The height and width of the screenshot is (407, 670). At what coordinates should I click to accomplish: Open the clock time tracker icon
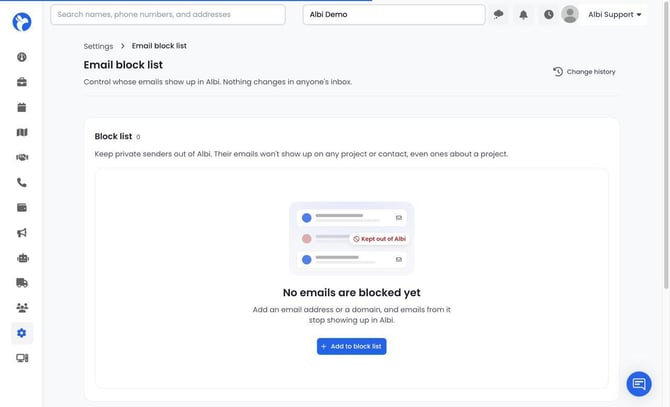(x=549, y=15)
